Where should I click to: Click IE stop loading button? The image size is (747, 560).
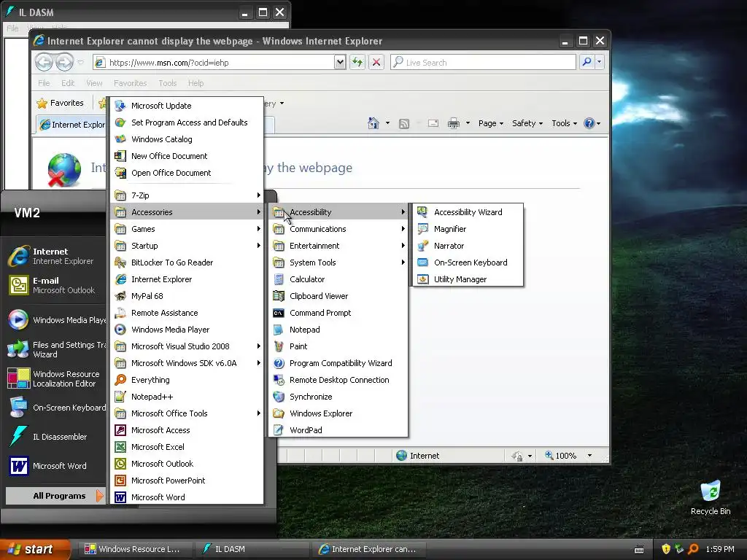point(376,62)
